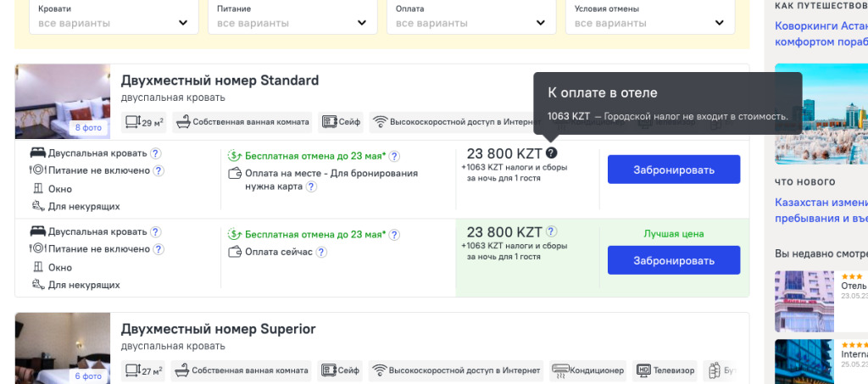Open the Оплата filter dropdown
This screenshot has height=384, width=868.
pos(471,18)
